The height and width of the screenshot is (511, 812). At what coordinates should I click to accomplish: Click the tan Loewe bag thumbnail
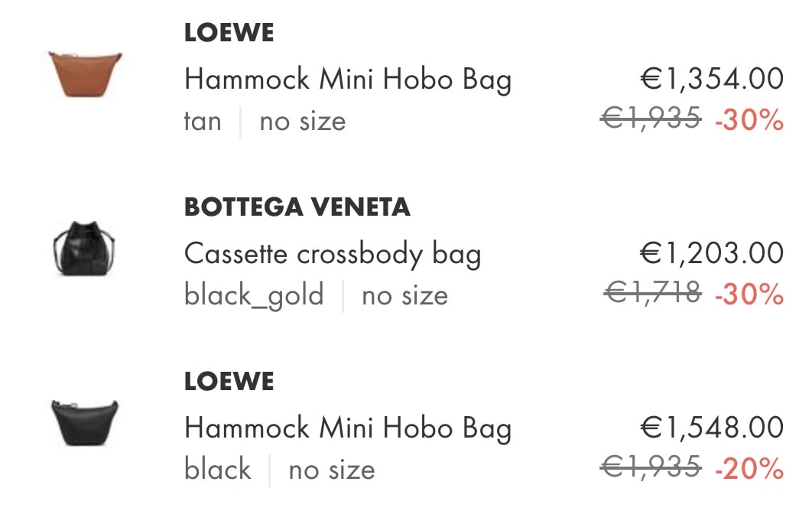pyautogui.click(x=85, y=74)
